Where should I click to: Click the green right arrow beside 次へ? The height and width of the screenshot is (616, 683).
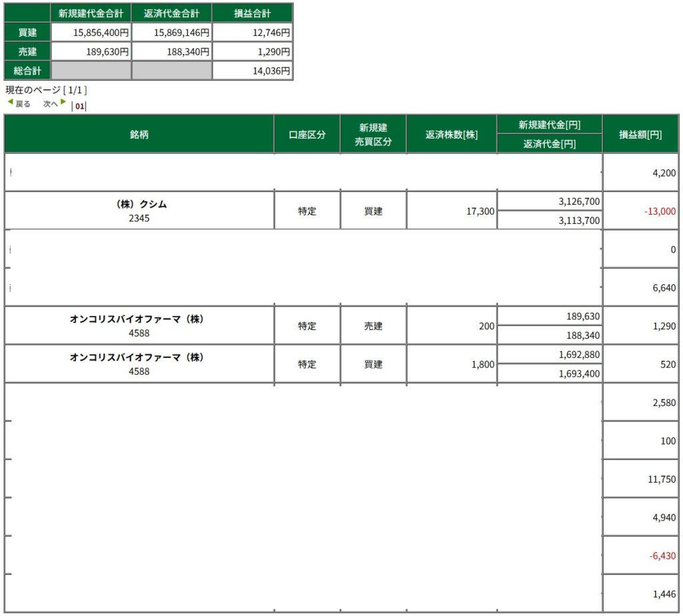point(63,103)
